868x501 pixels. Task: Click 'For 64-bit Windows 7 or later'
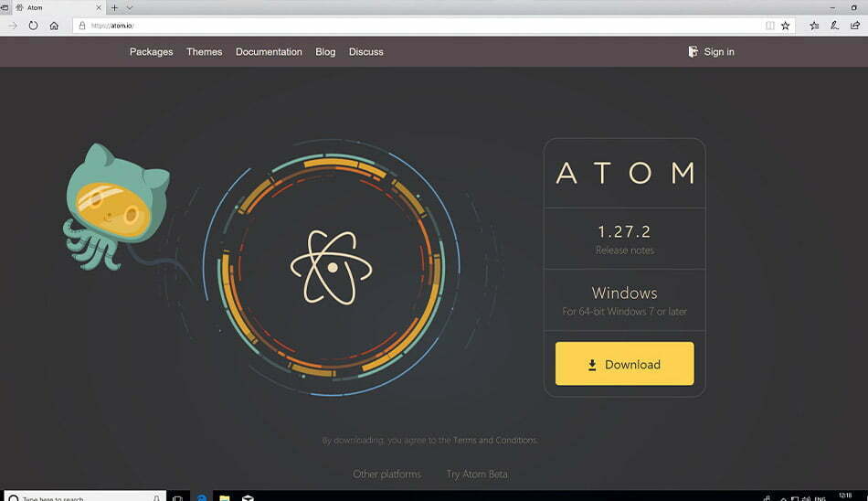point(624,312)
